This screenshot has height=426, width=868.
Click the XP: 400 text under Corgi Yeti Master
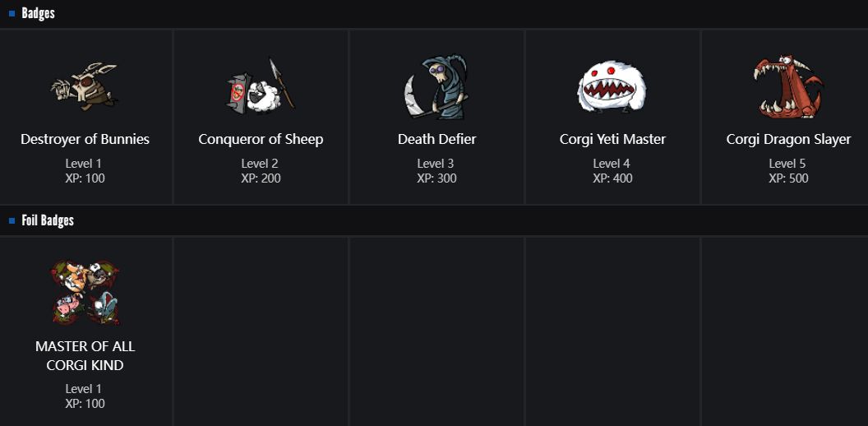tap(612, 178)
